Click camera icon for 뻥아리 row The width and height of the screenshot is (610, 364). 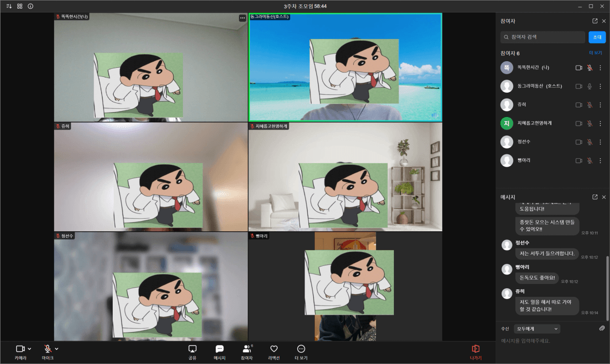click(579, 161)
